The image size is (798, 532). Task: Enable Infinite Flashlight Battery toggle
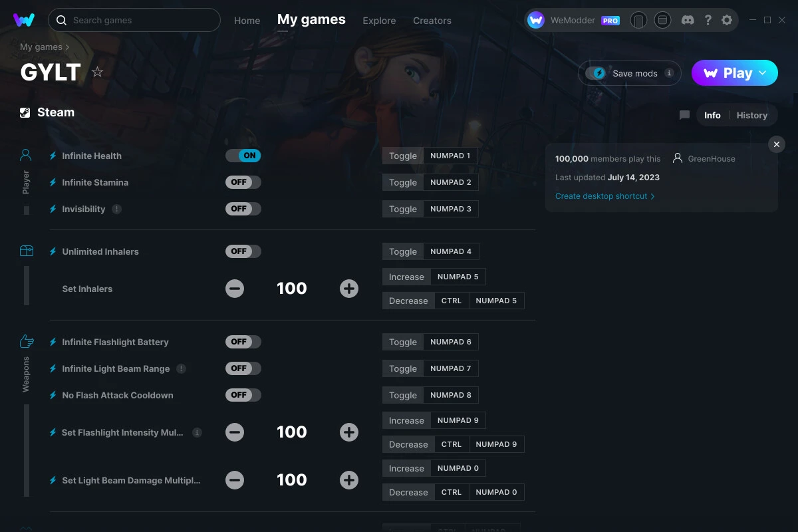pyautogui.click(x=243, y=342)
